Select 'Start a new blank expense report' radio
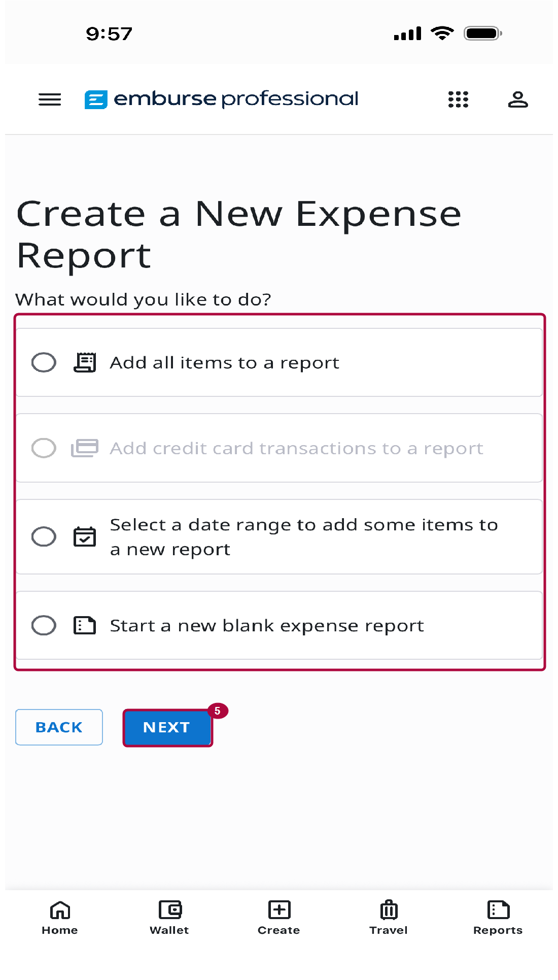This screenshot has width=558, height=980. 44,625
